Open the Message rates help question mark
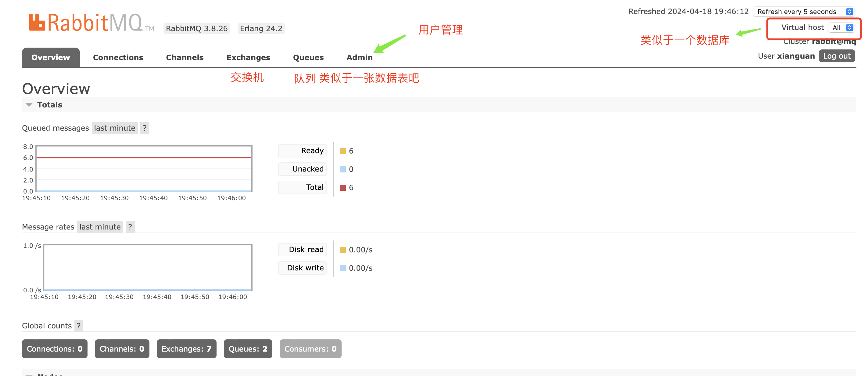This screenshot has height=376, width=868. click(130, 227)
